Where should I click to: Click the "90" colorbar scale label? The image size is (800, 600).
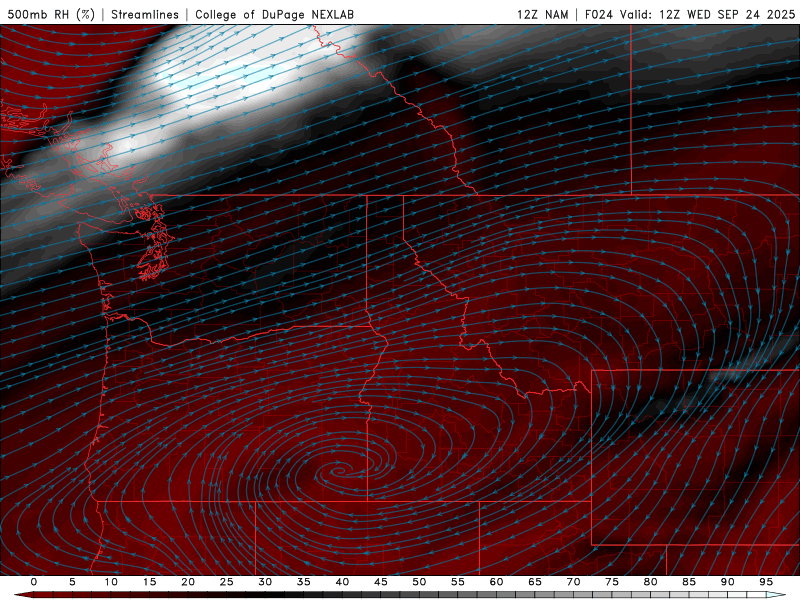[x=728, y=582]
